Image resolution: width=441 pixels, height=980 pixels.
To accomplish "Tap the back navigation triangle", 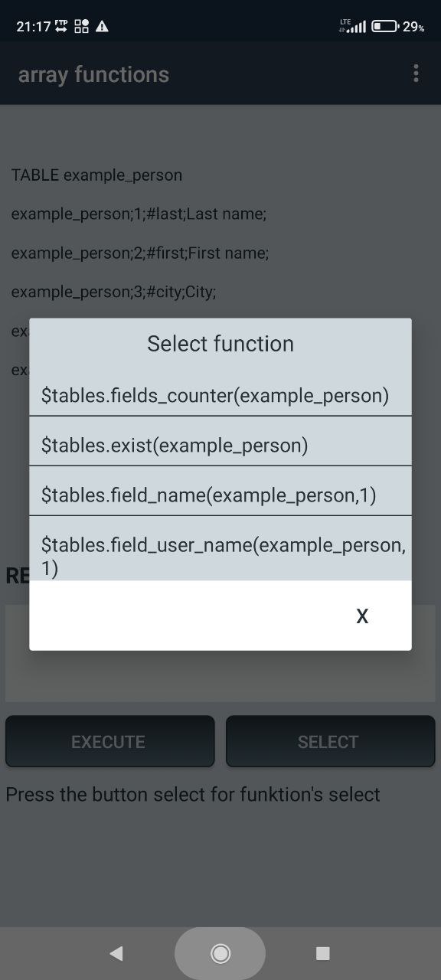I will click(116, 953).
